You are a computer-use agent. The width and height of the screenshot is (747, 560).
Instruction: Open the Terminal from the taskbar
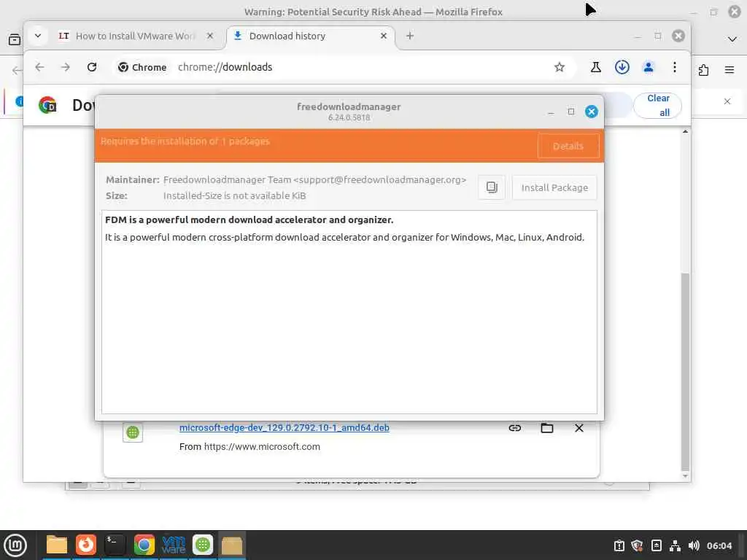pos(115,545)
